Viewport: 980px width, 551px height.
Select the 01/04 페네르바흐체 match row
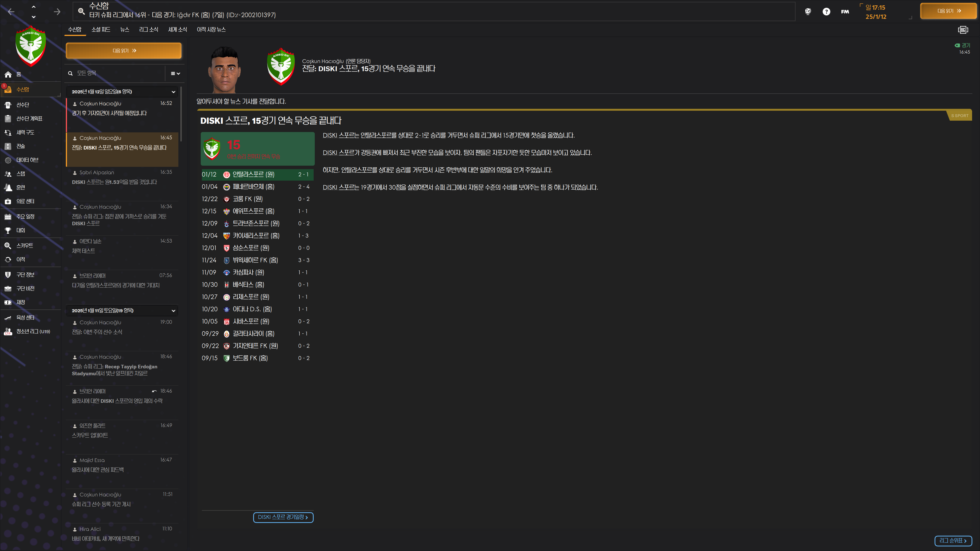258,187
